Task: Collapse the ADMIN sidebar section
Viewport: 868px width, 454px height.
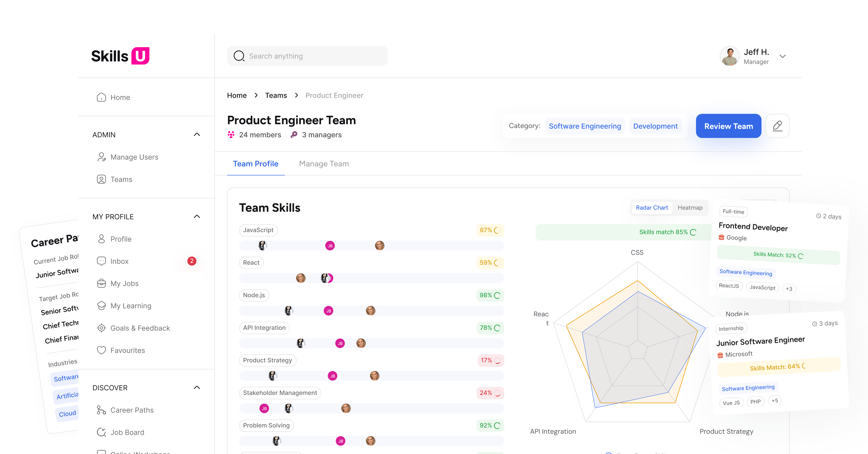Action: [x=197, y=134]
